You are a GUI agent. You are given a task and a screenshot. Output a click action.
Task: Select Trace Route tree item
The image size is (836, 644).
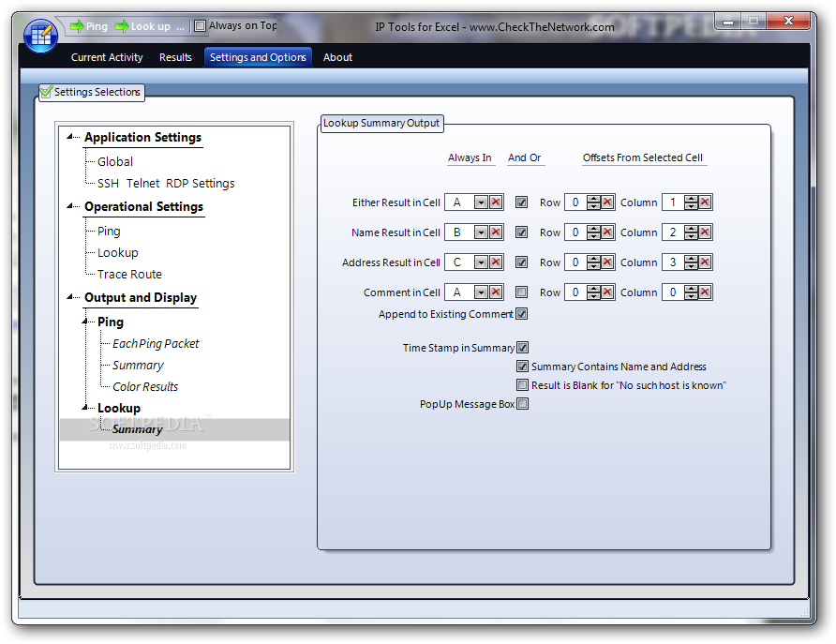[129, 274]
